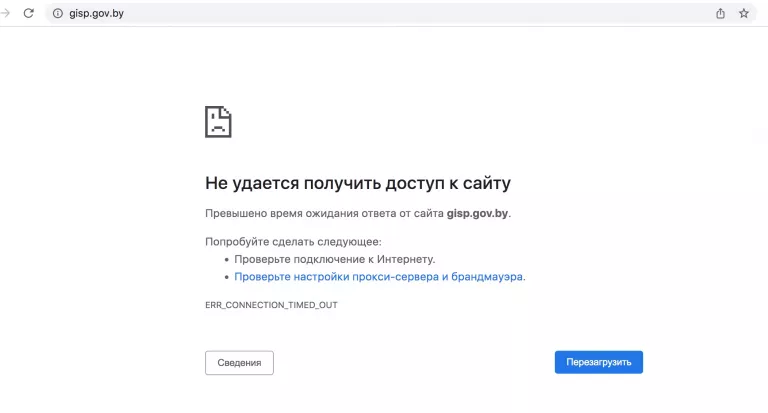
Task: Click the heading "Не удается получить доступ к сайту"
Action: coord(358,183)
